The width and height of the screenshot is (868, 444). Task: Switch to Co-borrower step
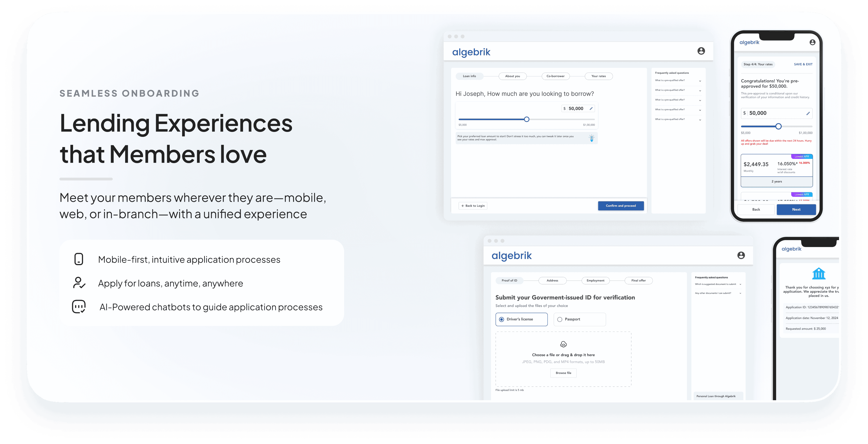[x=555, y=76]
